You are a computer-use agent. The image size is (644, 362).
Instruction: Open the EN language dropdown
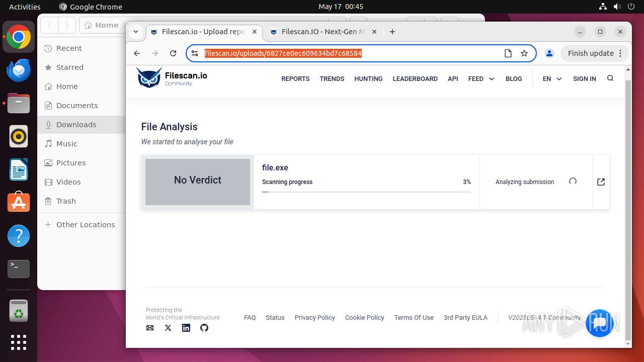pyautogui.click(x=552, y=79)
